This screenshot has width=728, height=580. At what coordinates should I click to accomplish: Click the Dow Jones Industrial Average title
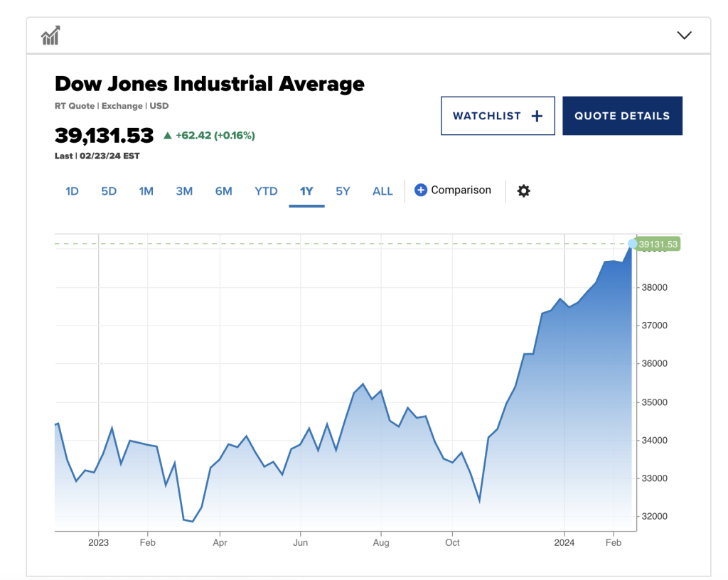point(210,84)
